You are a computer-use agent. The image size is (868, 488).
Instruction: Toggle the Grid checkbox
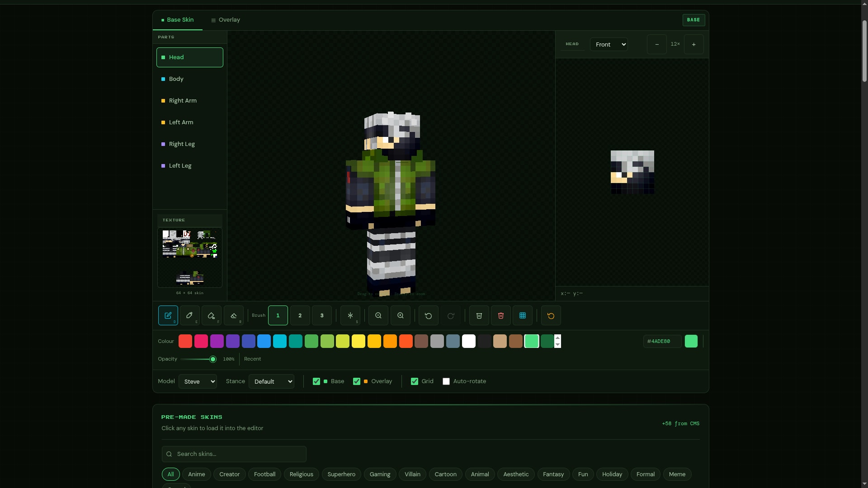point(415,381)
